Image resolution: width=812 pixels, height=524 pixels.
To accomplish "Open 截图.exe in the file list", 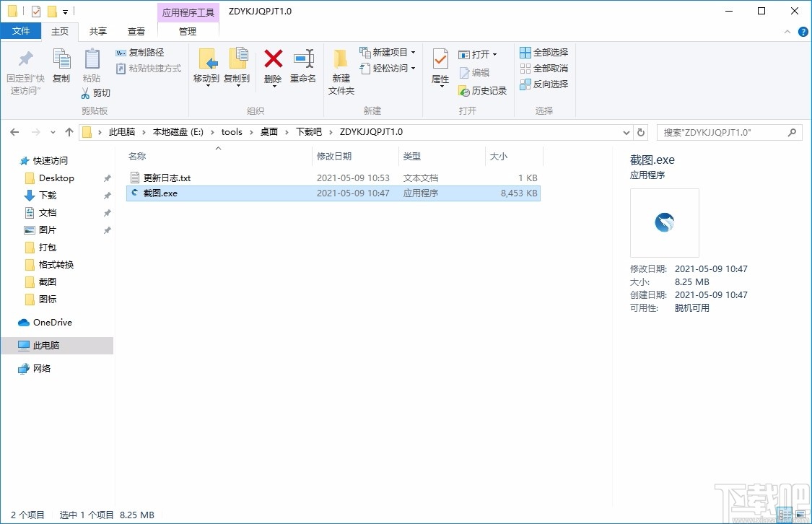I will coord(162,193).
